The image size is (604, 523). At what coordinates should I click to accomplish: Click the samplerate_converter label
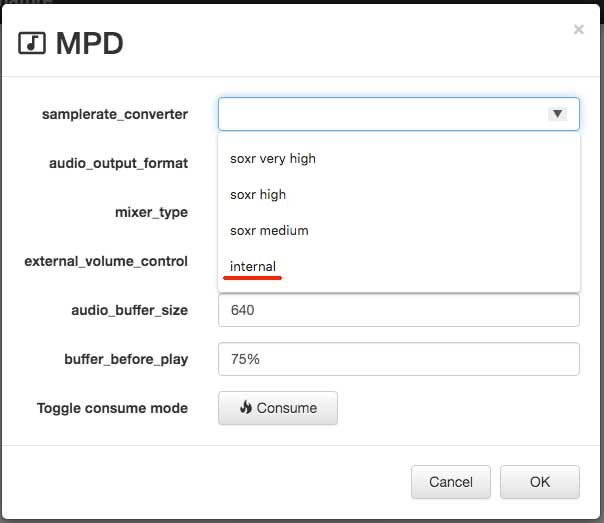click(115, 114)
